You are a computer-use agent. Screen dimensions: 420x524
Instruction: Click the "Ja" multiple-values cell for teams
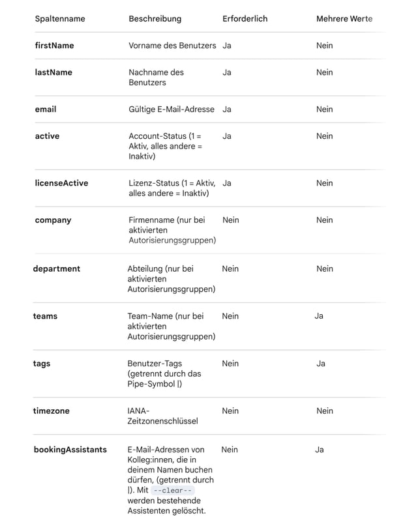319,316
